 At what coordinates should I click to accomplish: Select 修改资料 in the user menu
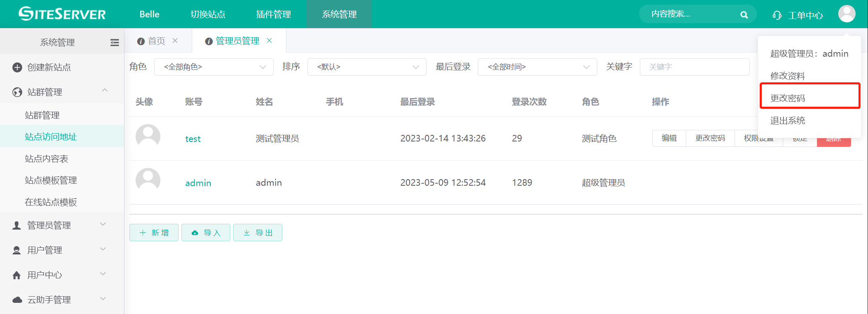[x=788, y=76]
